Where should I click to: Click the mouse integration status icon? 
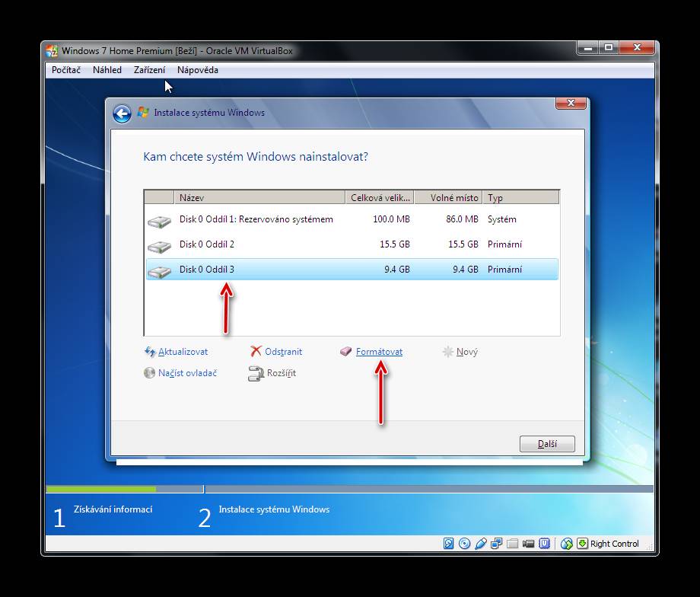[x=567, y=544]
